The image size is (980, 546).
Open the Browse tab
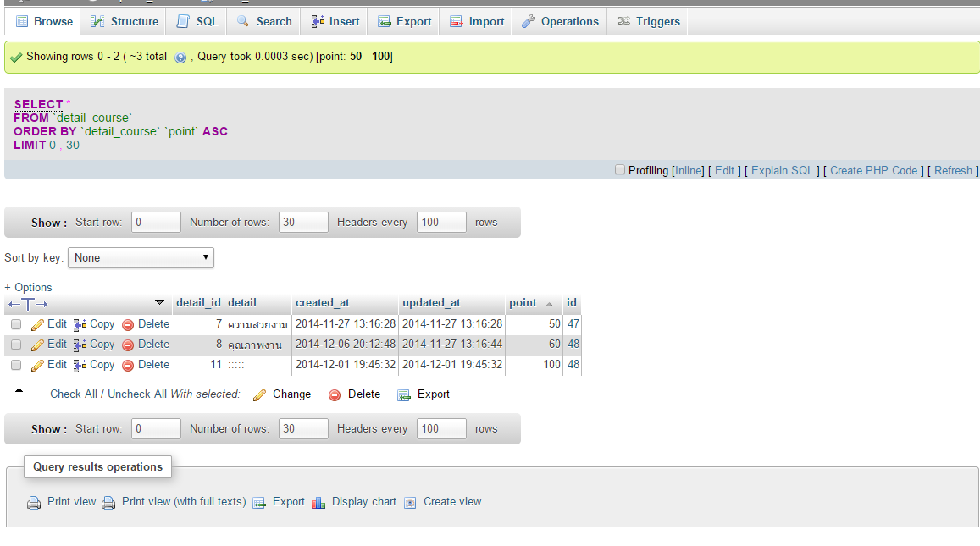(44, 21)
